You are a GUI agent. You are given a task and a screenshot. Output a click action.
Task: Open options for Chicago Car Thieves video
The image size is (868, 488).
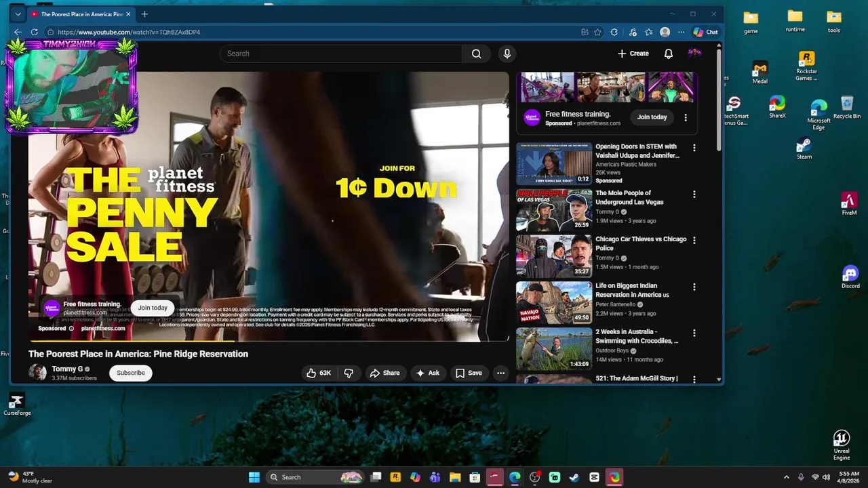tap(694, 241)
